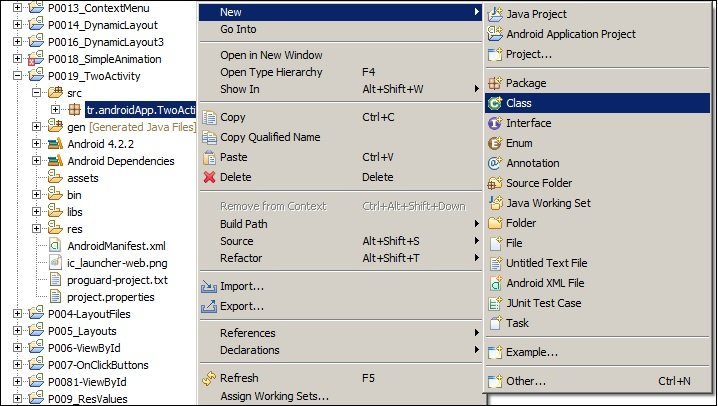Click the Interface icon in submenu

click(494, 123)
